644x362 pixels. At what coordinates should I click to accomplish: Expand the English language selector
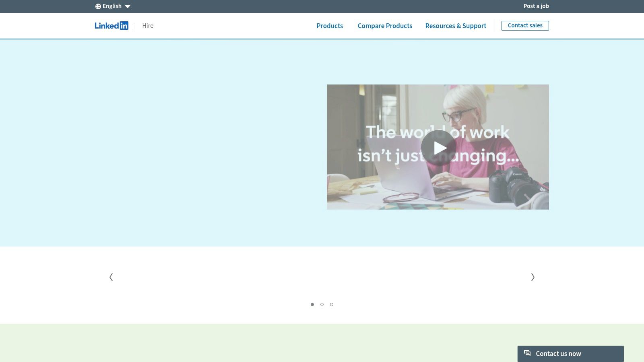[x=112, y=6]
